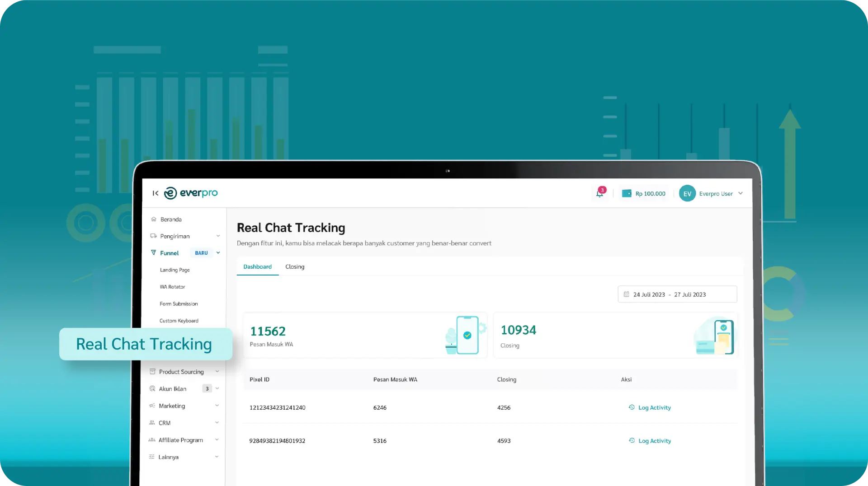The width and height of the screenshot is (868, 486).
Task: Open the WA Rotator page
Action: click(x=172, y=287)
